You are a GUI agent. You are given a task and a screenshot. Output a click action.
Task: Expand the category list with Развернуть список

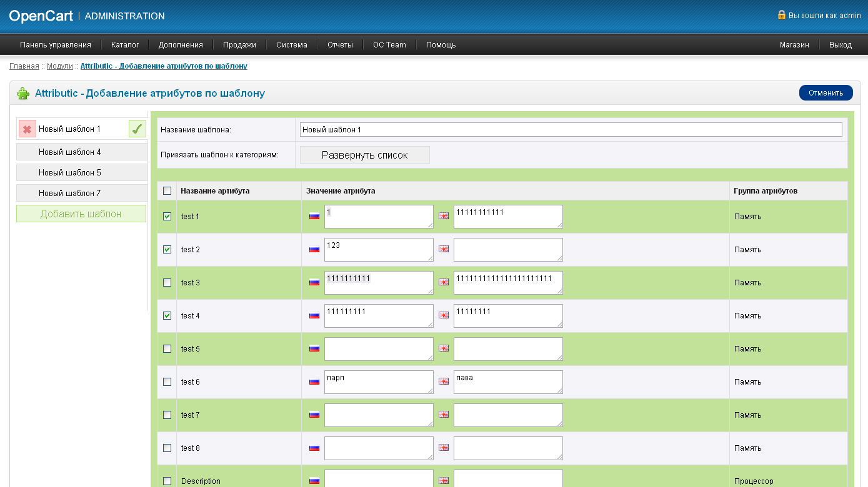pyautogui.click(x=364, y=155)
